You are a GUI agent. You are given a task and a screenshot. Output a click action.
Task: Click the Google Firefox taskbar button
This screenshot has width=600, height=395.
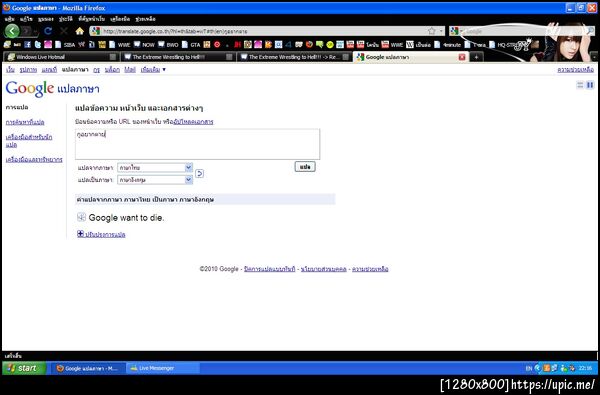coord(88,368)
